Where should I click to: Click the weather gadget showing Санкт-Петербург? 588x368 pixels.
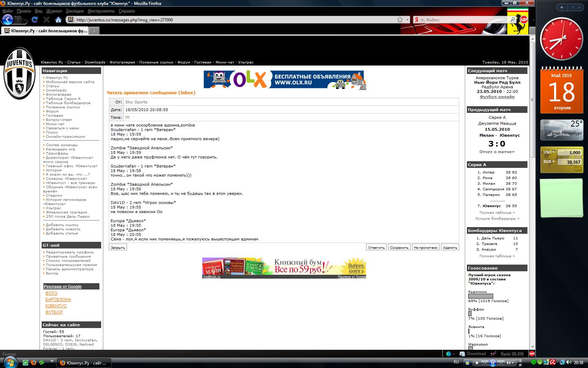point(562,130)
